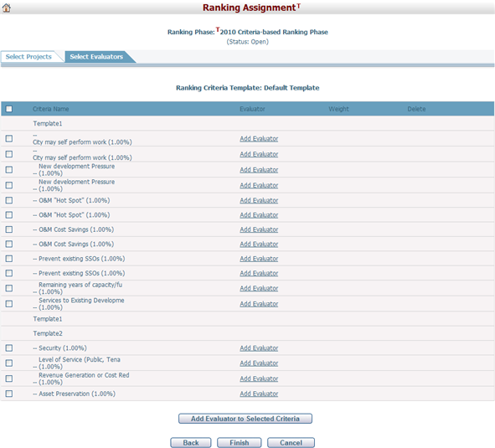Click the Criteria Name column header
This screenshot has width=495, height=448.
pyautogui.click(x=51, y=109)
